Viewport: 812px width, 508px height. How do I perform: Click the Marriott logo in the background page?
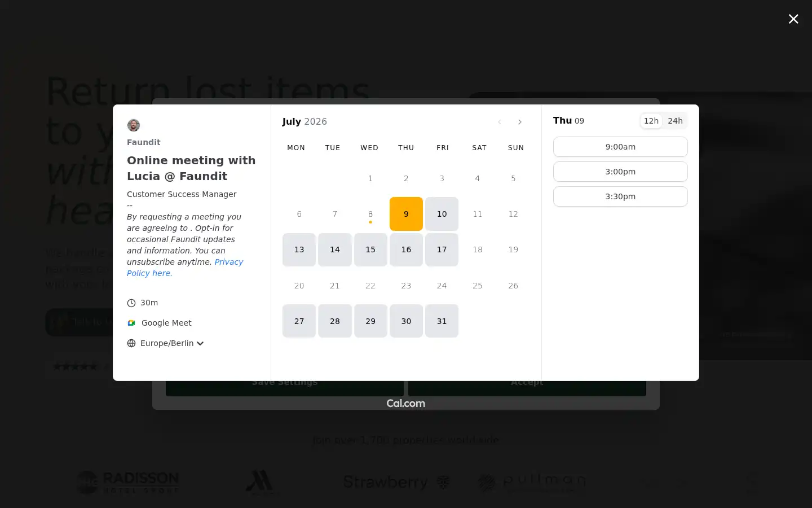(261, 483)
